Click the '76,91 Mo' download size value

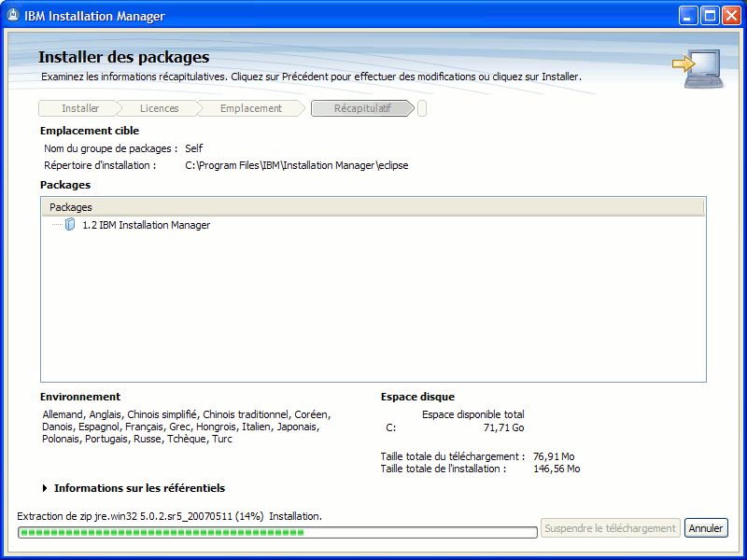coord(554,456)
